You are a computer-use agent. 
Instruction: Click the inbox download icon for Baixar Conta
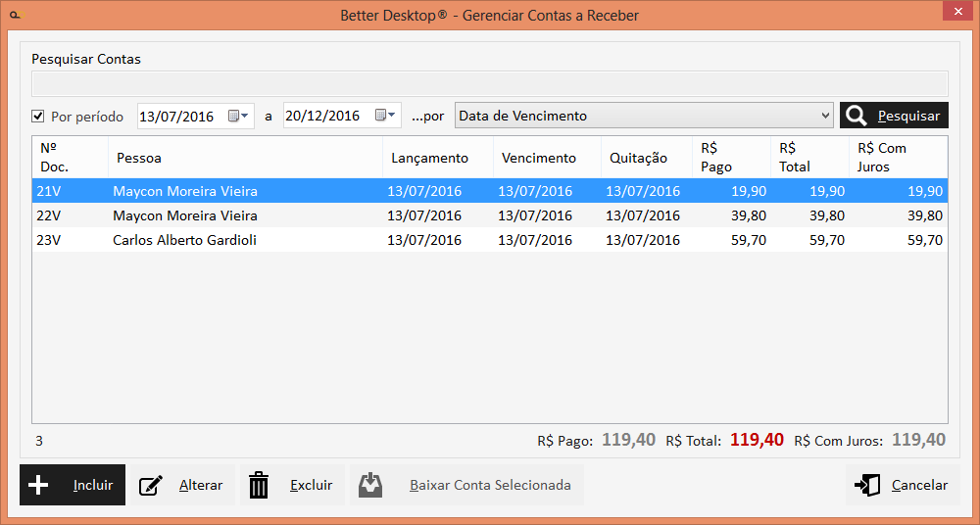pos(370,485)
